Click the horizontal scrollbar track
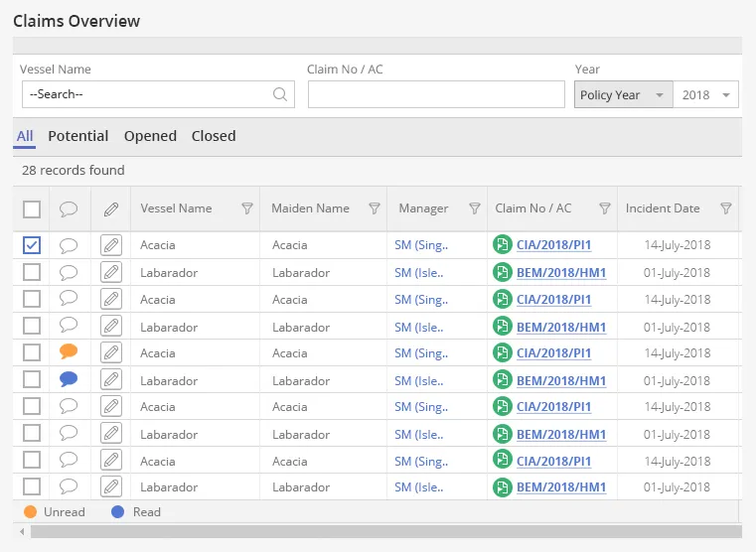756x552 pixels. (x=385, y=532)
